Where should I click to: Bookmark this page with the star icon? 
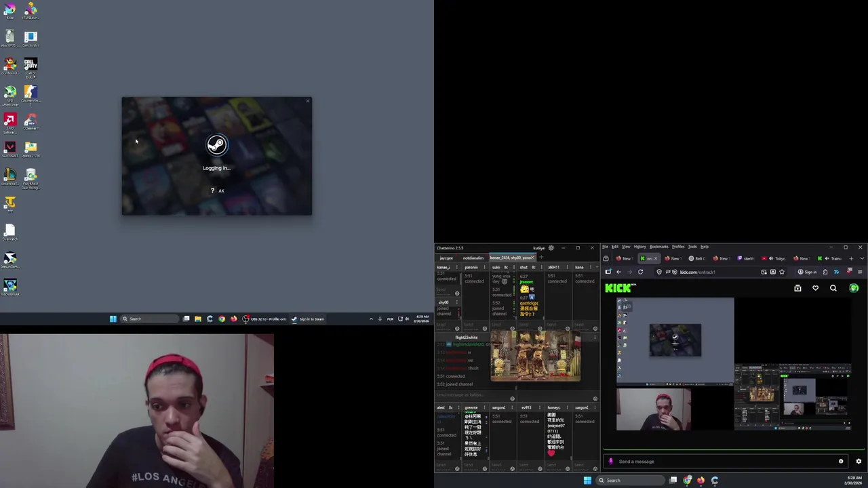click(781, 272)
